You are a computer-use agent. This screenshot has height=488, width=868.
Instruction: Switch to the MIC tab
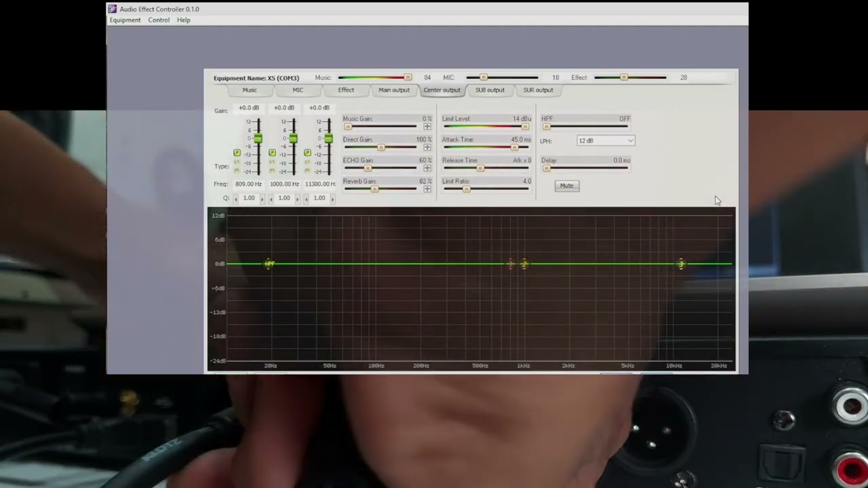point(298,90)
